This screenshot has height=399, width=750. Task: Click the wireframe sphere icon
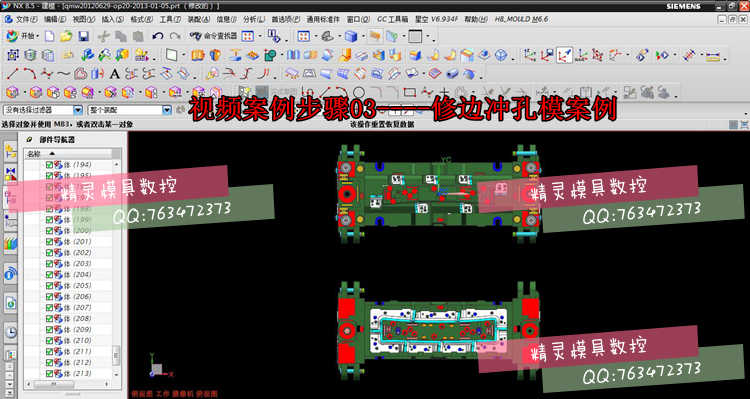pos(501,55)
